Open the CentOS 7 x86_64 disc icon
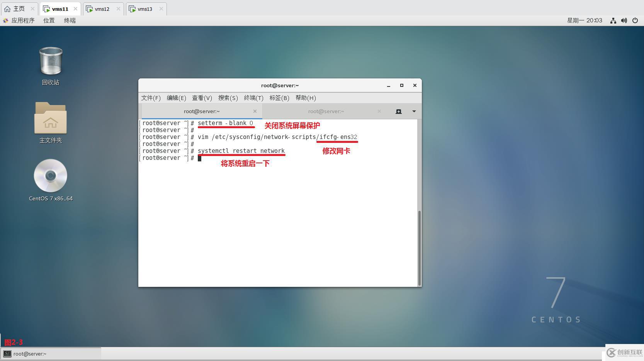644x361 pixels. pyautogui.click(x=51, y=180)
